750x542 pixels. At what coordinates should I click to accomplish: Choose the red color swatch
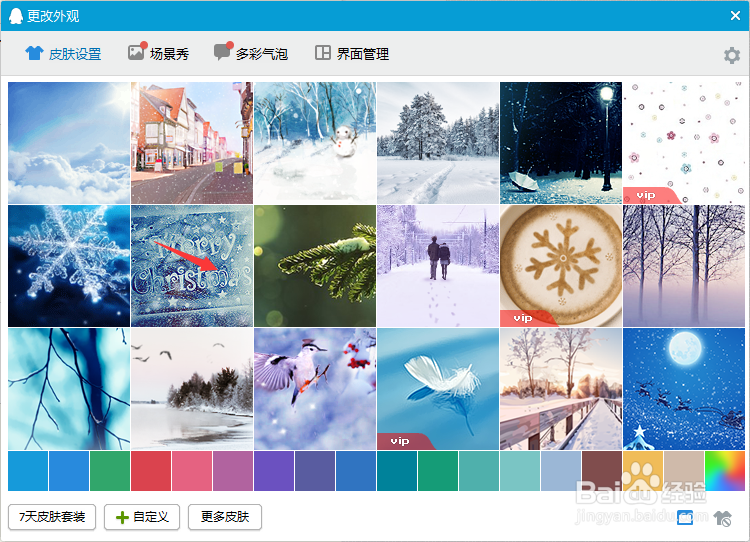tap(151, 471)
